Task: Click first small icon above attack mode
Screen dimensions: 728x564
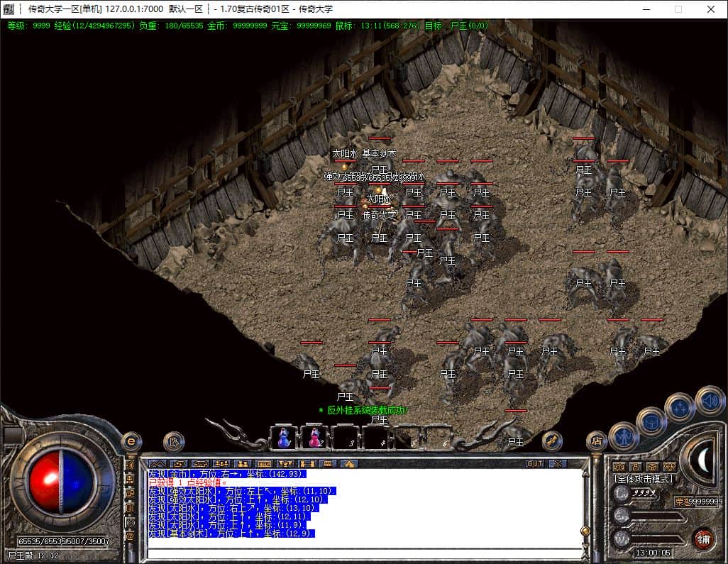Action: pyautogui.click(x=619, y=467)
